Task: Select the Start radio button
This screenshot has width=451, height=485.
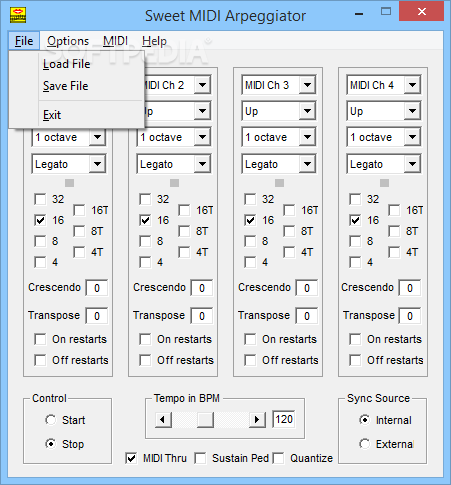Action: point(51,420)
